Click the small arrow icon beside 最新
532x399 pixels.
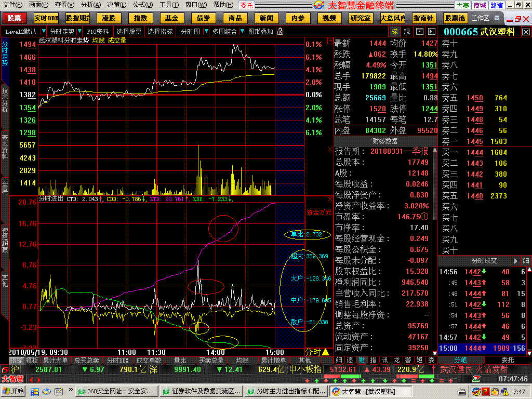pos(330,41)
